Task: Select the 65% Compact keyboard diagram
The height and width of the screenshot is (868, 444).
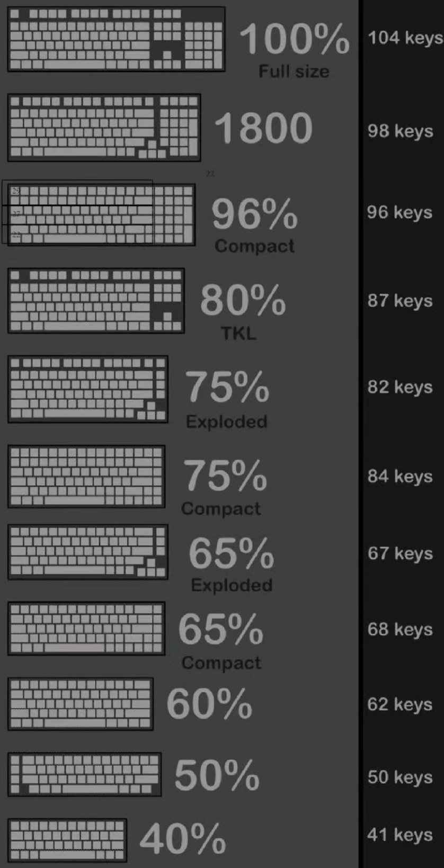Action: [86, 629]
